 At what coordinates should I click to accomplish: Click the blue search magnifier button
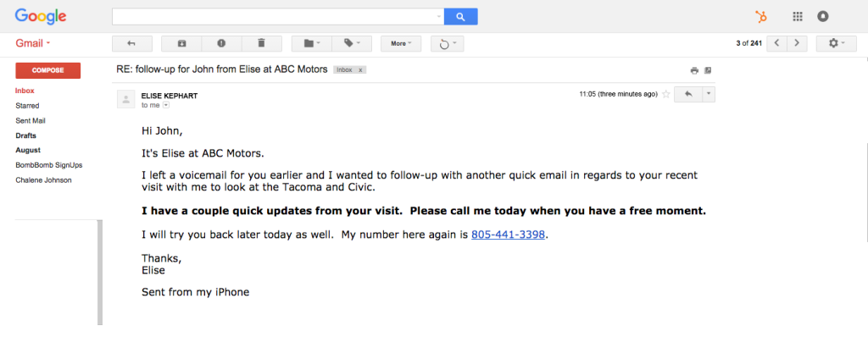coord(460,17)
